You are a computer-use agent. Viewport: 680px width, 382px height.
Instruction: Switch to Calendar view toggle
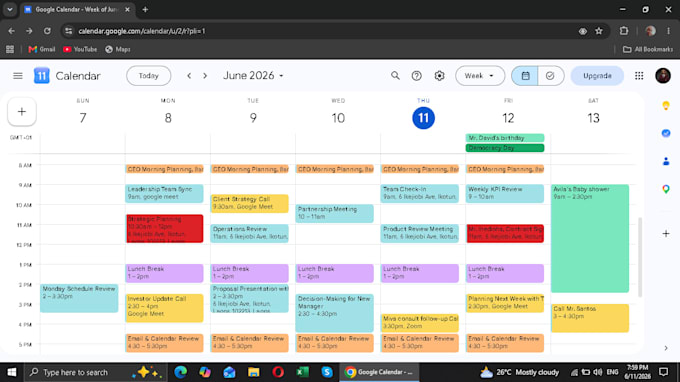[525, 76]
